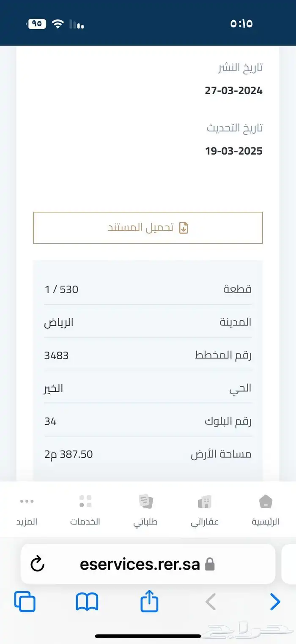Tap the download document button
This screenshot has height=644, width=296.
pyautogui.click(x=148, y=228)
